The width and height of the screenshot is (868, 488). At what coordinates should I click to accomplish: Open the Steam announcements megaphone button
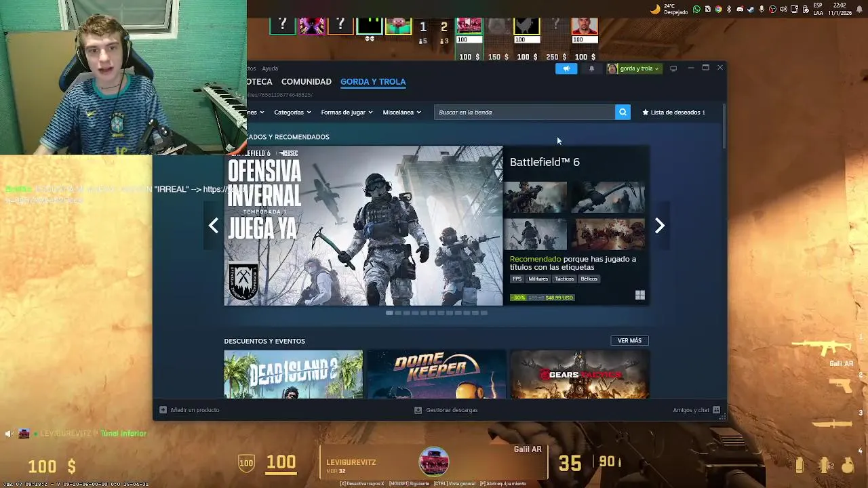(566, 68)
